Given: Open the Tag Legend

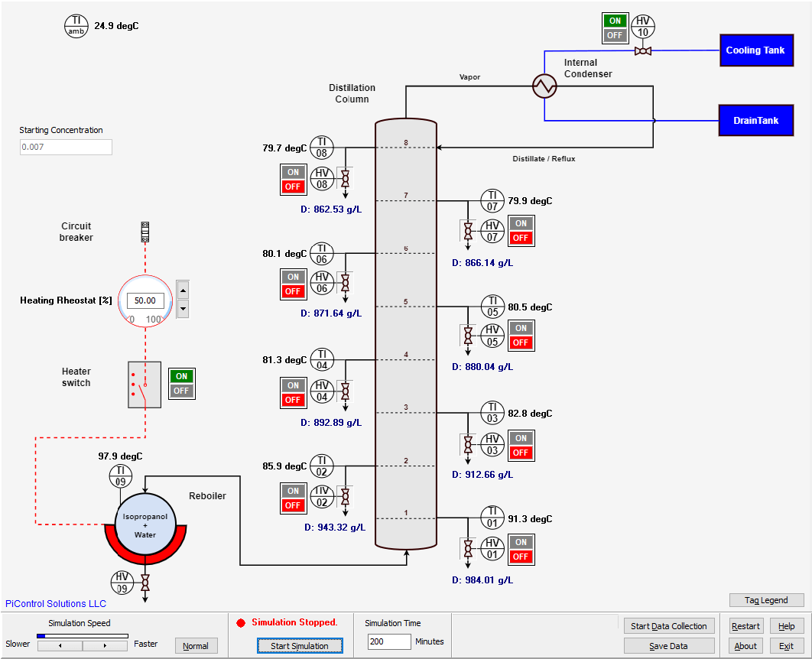Looking at the screenshot, I should click(x=766, y=600).
